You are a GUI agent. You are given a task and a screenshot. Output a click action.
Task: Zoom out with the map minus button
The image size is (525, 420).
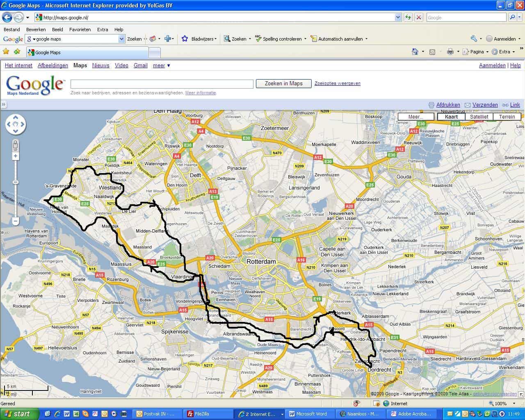pos(16,221)
